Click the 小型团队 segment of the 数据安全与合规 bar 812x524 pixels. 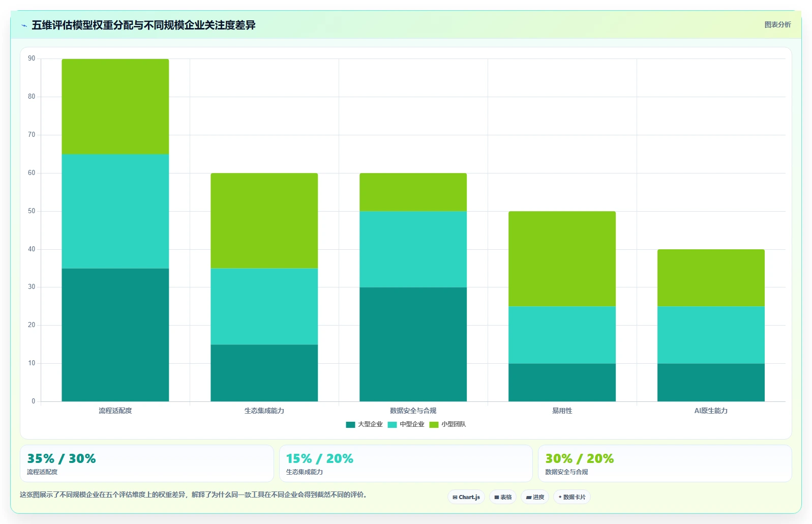pyautogui.click(x=413, y=192)
